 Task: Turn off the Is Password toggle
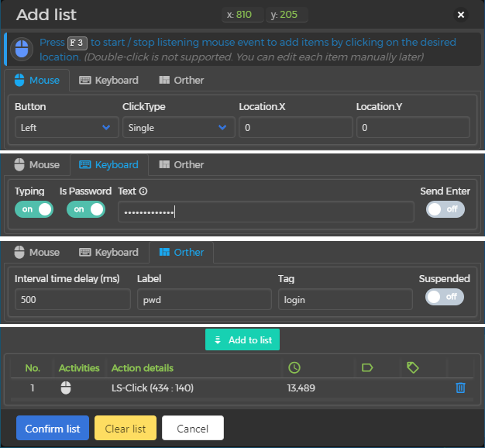pos(86,209)
